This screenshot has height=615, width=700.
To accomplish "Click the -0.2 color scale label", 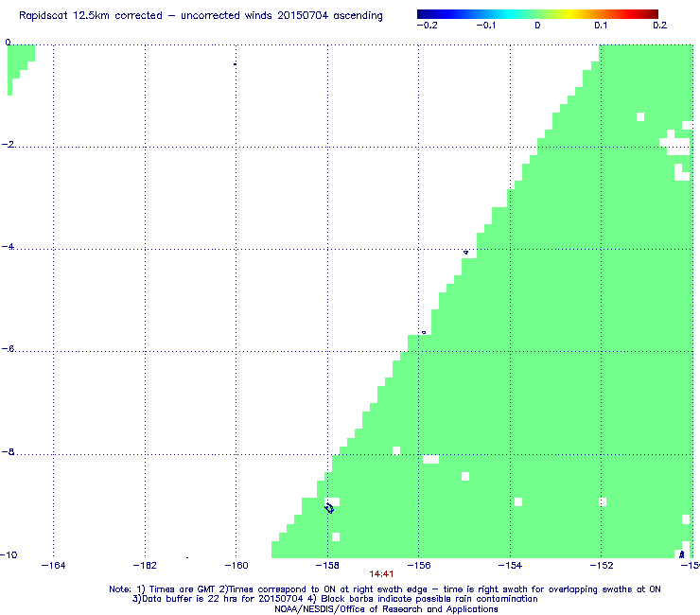I will click(428, 26).
